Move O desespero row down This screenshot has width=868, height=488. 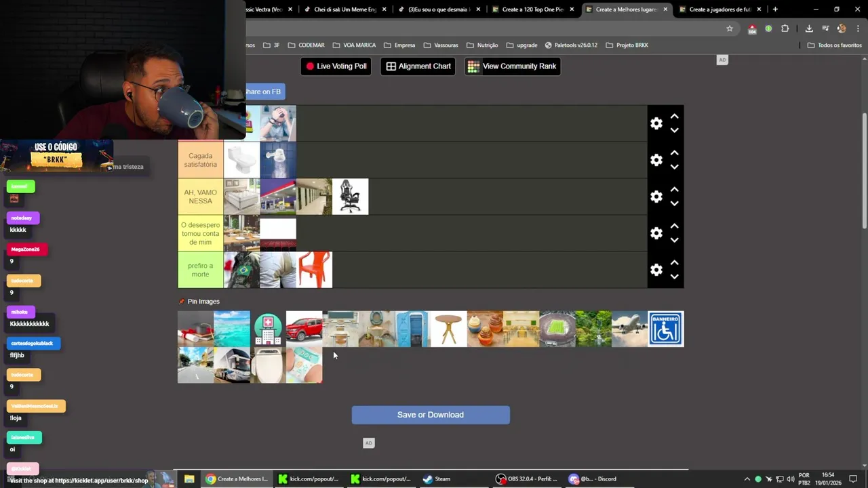[674, 240]
